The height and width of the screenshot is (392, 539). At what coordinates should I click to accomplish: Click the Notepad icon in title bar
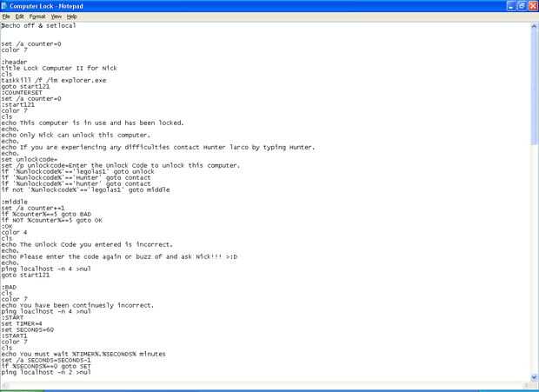tap(4, 6)
